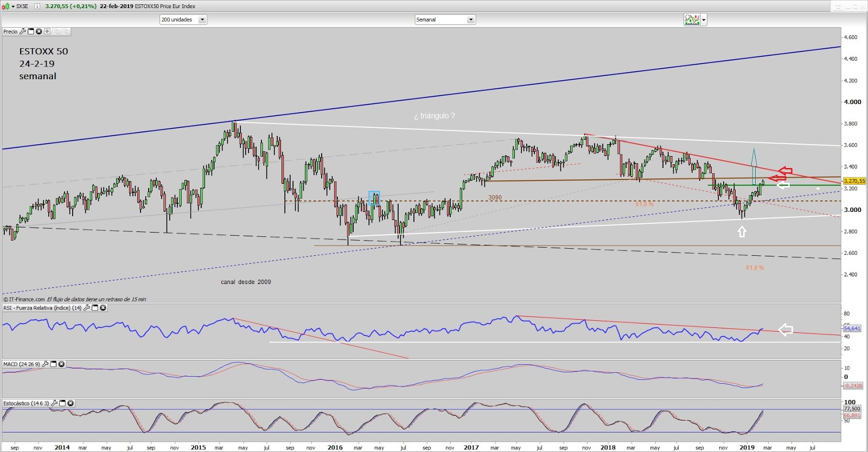The height and width of the screenshot is (452, 868).
Task: Open the add indicator dropdown arrow
Action: tap(704, 20)
